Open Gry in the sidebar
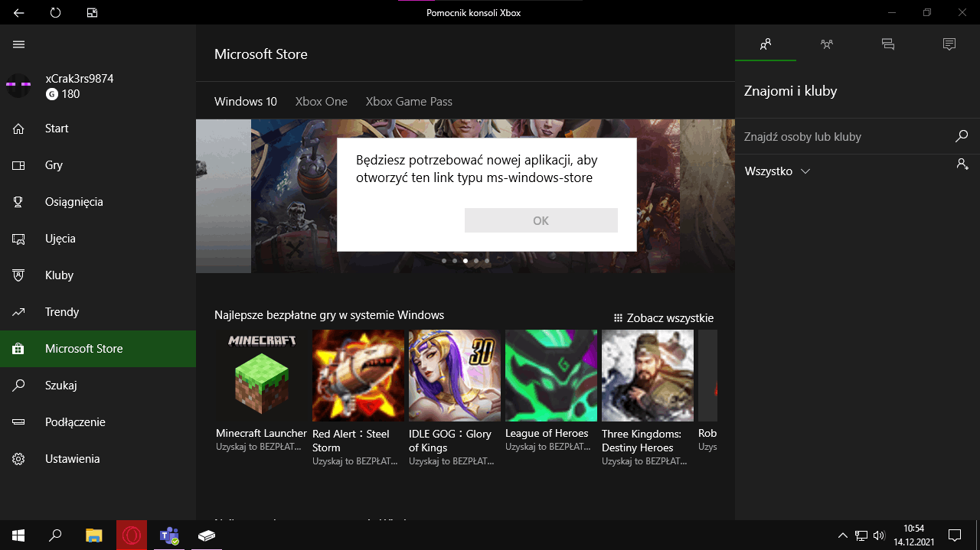This screenshot has height=550, width=980. 98,165
